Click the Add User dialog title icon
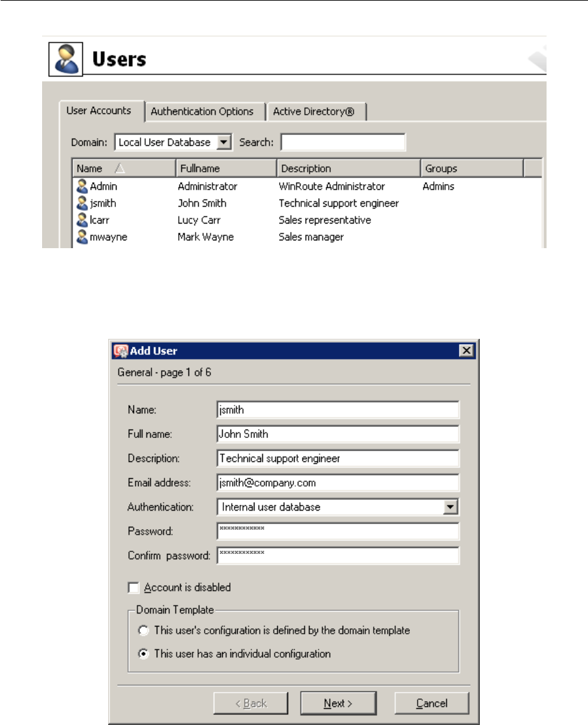The height and width of the screenshot is (725, 588). point(120,351)
